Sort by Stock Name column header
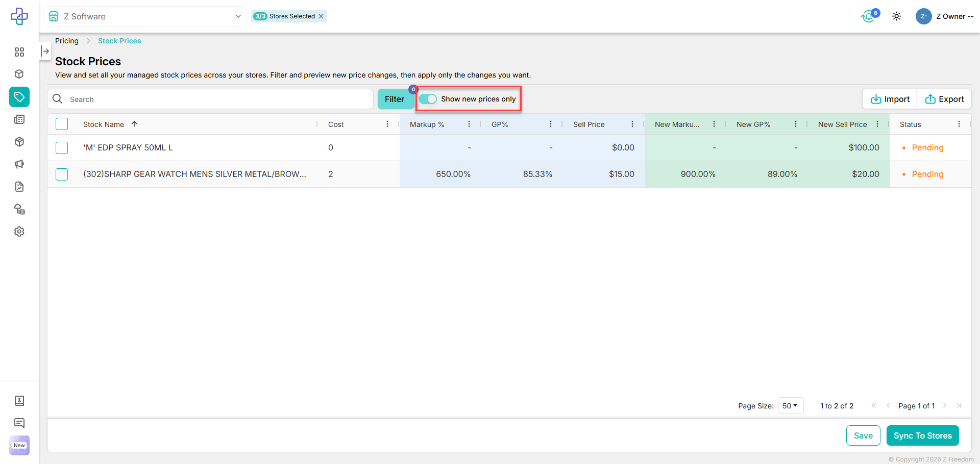The height and width of the screenshot is (464, 980). pos(104,124)
